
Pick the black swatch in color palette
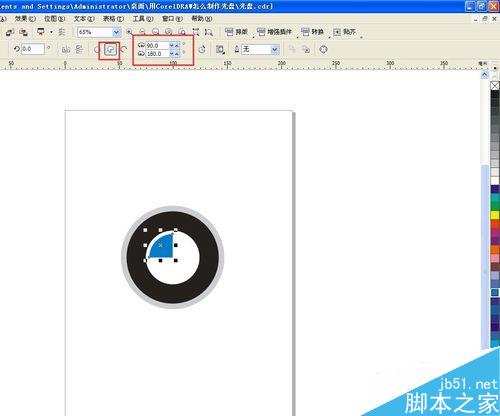pos(495,94)
